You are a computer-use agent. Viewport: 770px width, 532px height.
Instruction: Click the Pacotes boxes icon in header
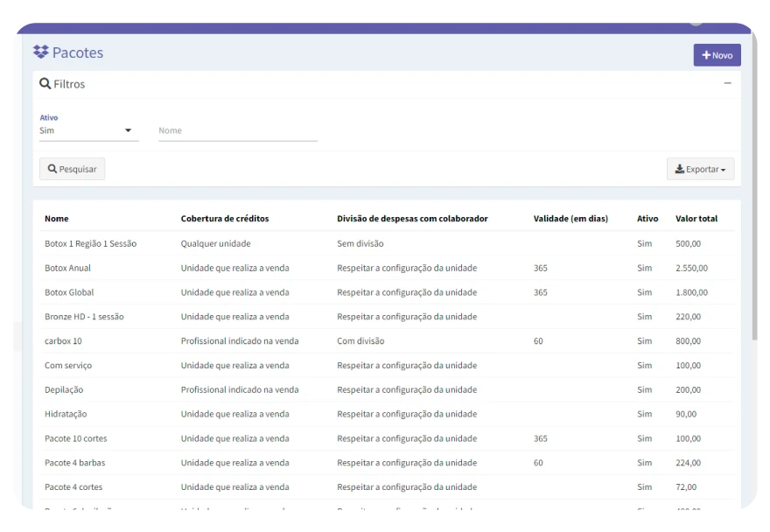40,52
